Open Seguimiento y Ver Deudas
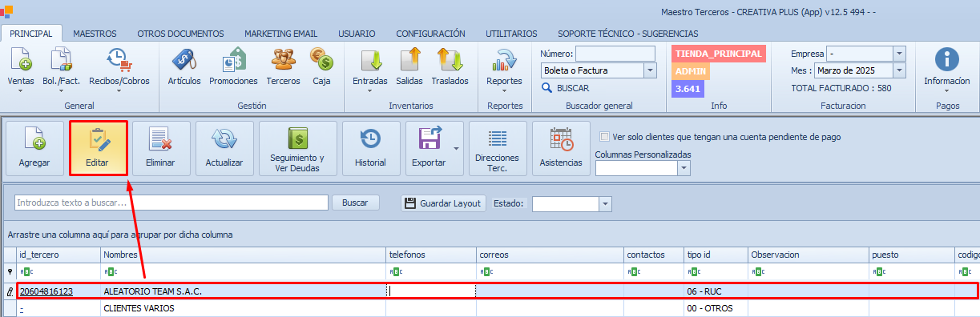The image size is (980, 317). coord(298,148)
